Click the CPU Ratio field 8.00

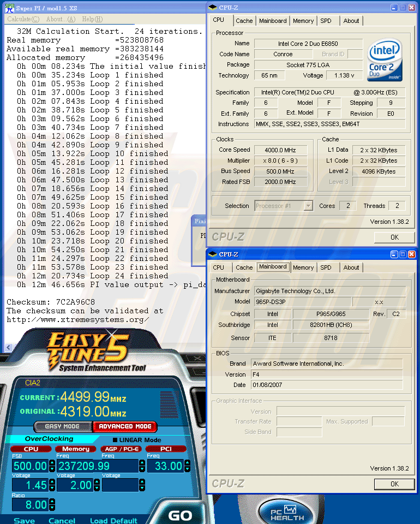(x=30, y=504)
